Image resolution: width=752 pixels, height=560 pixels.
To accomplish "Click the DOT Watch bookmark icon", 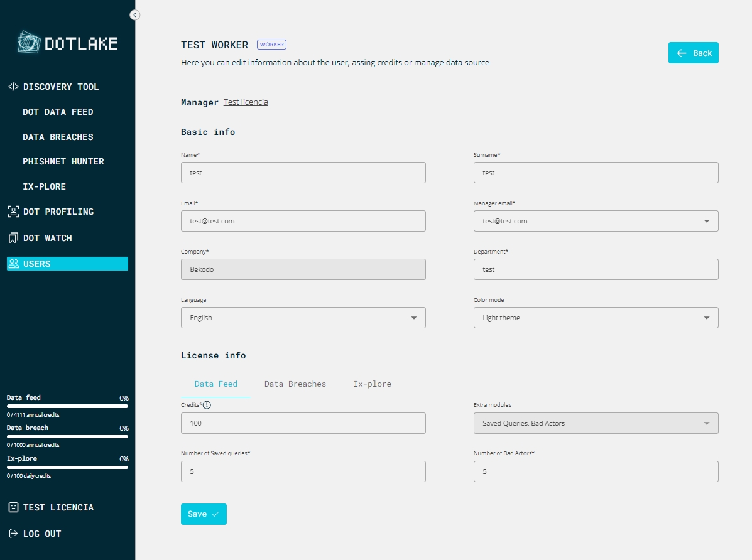I will 13,238.
